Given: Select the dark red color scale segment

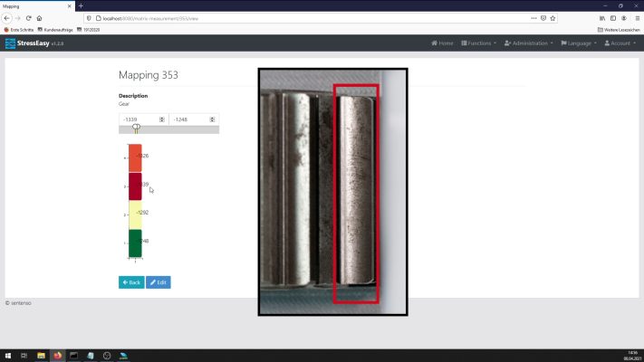Looking at the screenshot, I should point(135,186).
